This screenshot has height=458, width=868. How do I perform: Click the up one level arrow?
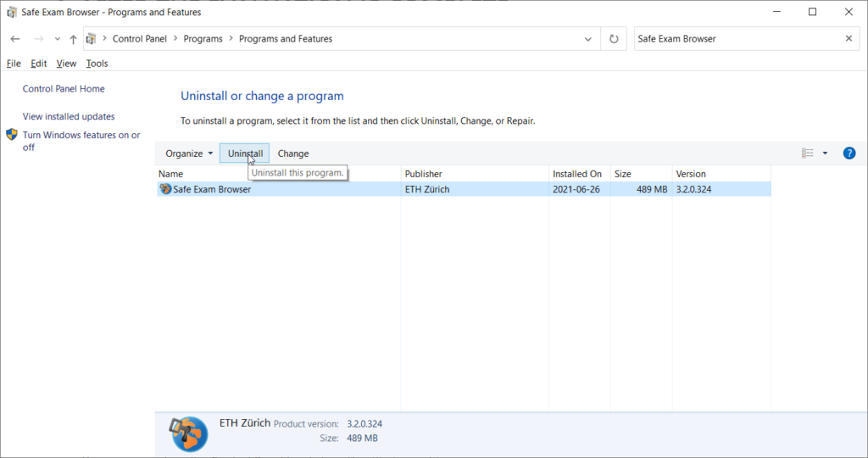[x=74, y=39]
